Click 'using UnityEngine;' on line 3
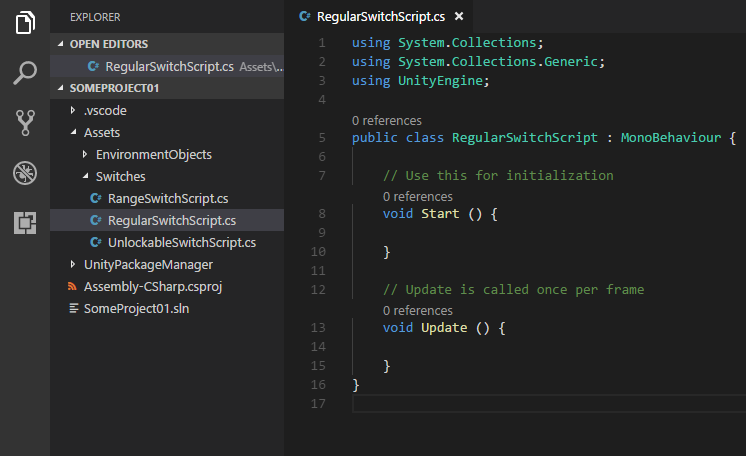 click(420, 81)
